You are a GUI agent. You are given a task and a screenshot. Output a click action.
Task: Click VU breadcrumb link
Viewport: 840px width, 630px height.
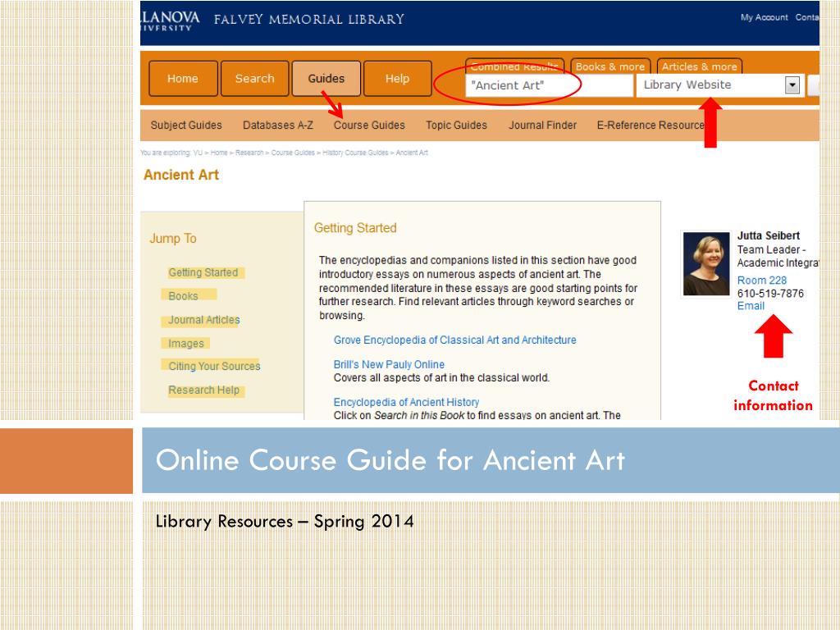point(198,153)
